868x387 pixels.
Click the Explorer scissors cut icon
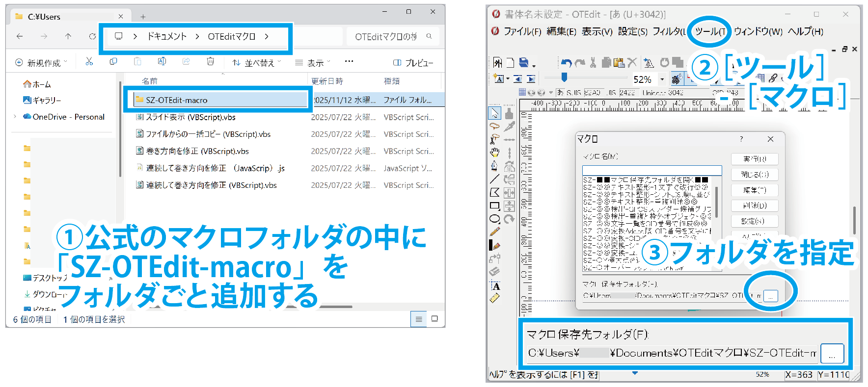89,62
